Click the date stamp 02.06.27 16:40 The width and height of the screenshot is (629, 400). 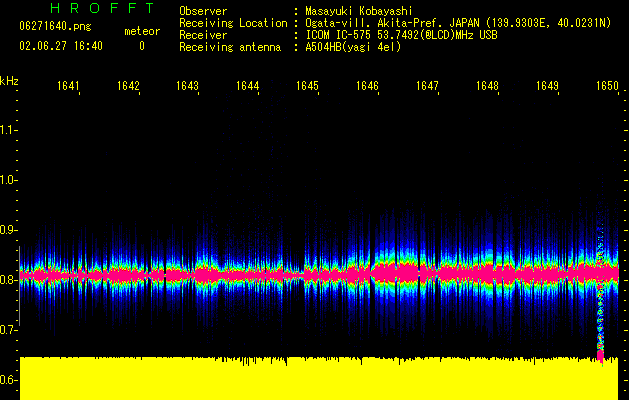[x=61, y=46]
